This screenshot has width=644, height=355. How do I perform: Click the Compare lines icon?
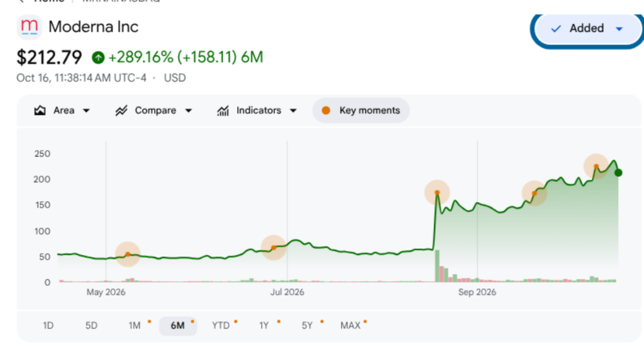[121, 111]
